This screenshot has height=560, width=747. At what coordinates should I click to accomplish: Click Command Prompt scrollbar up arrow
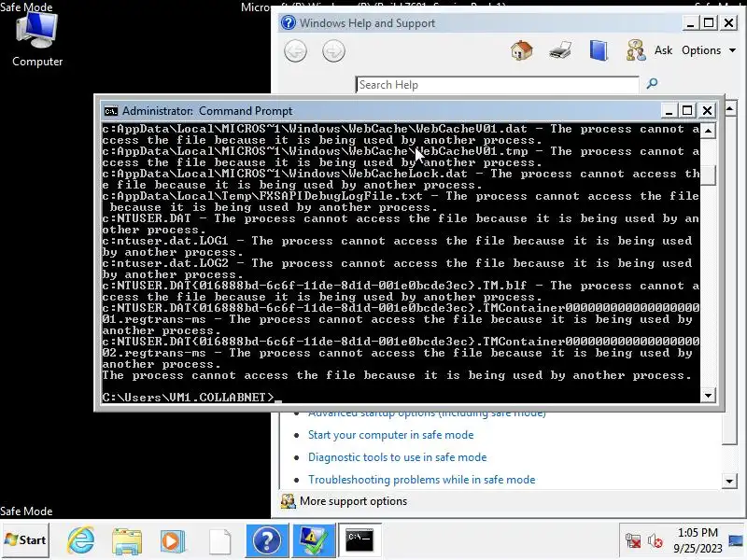[709, 131]
